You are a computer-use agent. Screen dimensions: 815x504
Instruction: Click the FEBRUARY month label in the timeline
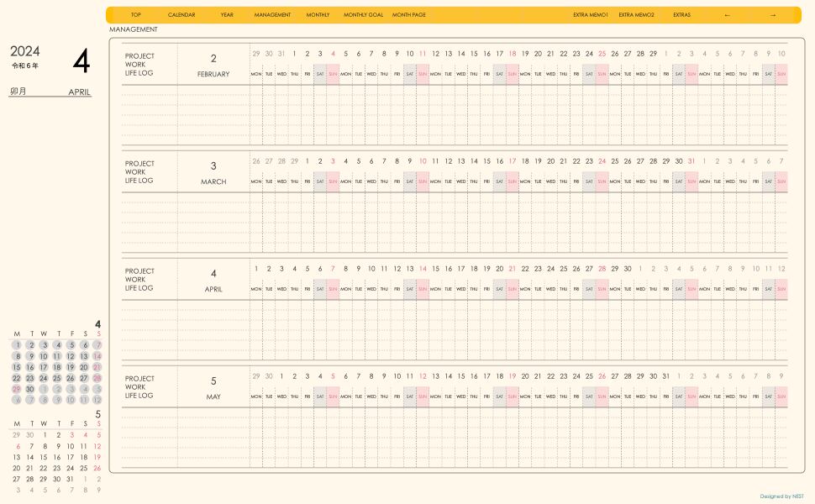213,74
